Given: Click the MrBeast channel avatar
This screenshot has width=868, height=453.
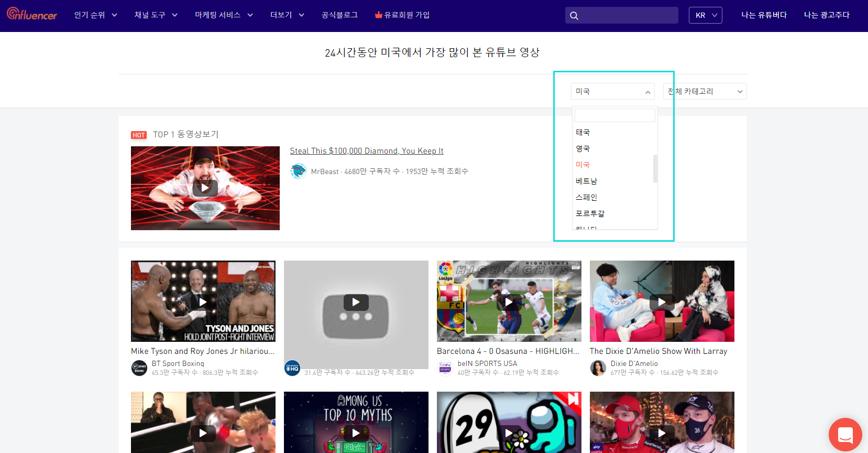Looking at the screenshot, I should (299, 171).
